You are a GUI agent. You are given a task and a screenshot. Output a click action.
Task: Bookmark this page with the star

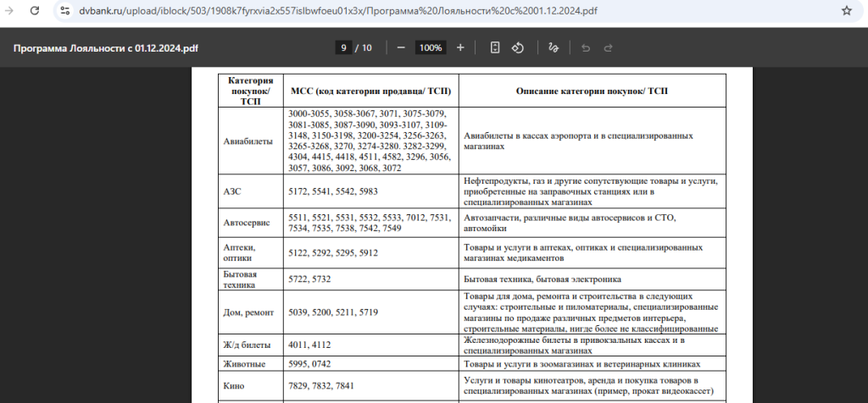click(x=846, y=11)
